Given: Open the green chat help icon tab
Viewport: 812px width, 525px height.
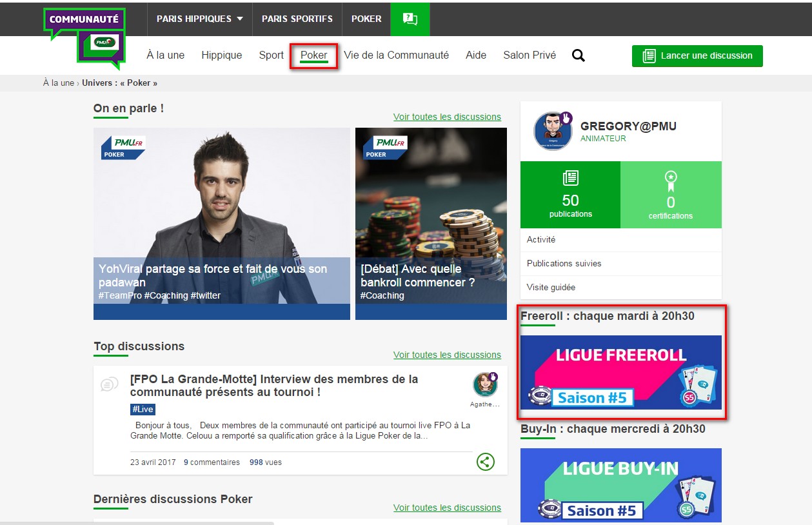Looking at the screenshot, I should pyautogui.click(x=410, y=19).
